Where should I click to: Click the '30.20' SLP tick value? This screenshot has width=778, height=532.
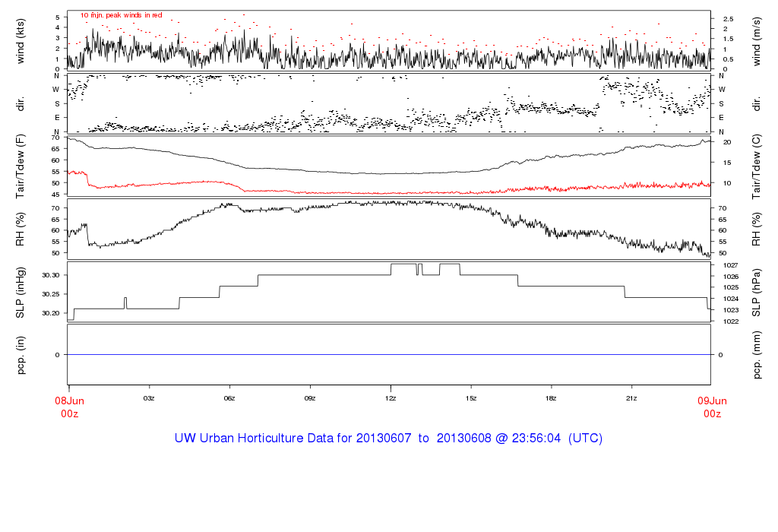[51, 313]
